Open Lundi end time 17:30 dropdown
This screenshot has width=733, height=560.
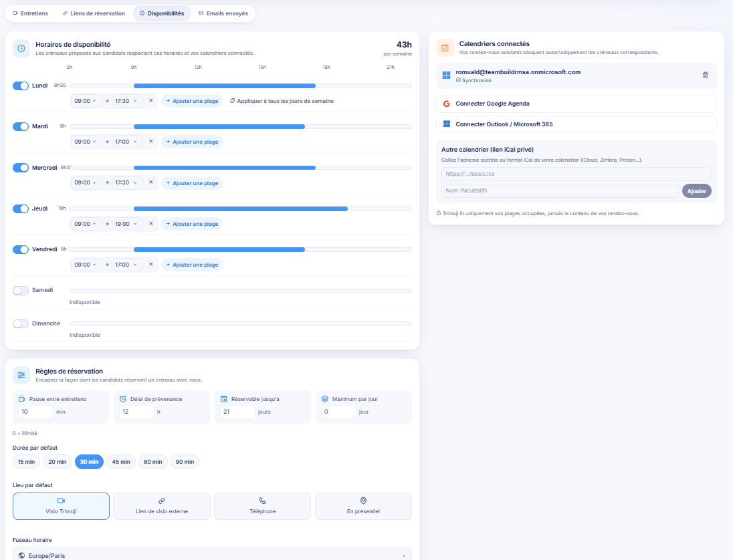126,101
